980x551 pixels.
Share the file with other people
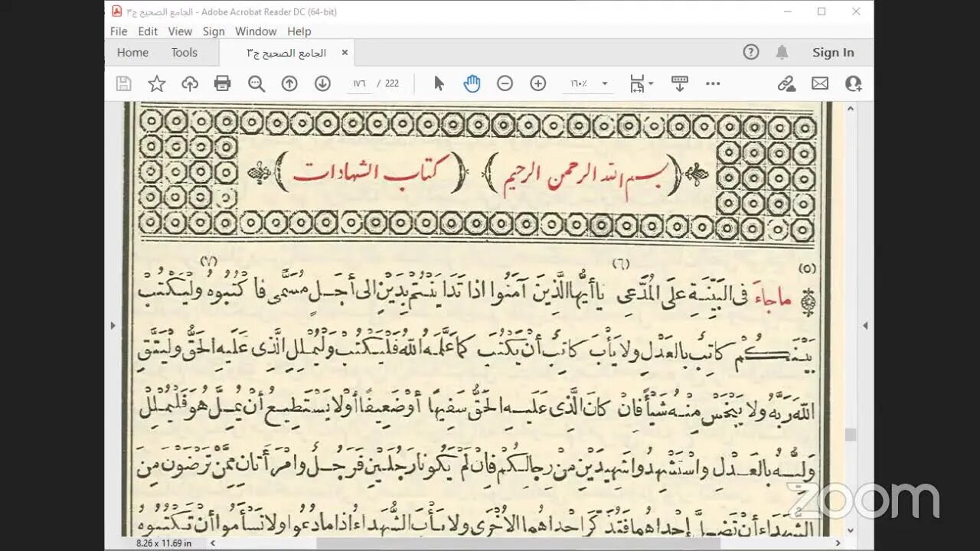pos(854,83)
